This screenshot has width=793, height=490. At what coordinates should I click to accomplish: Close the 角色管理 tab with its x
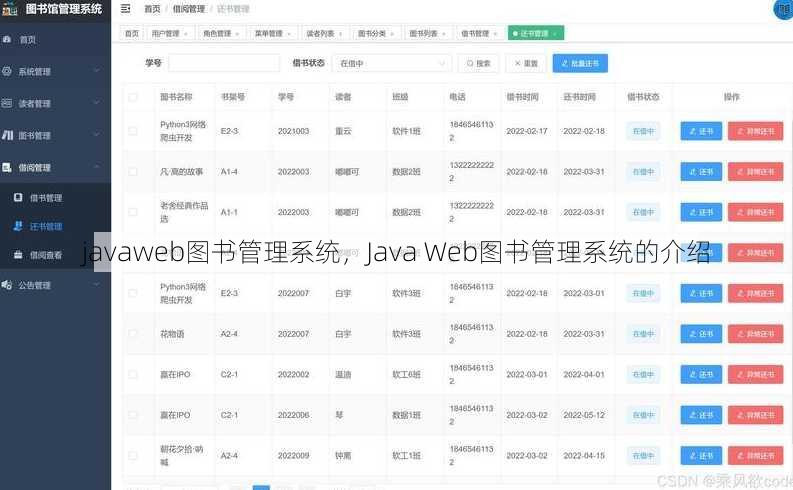pos(237,33)
